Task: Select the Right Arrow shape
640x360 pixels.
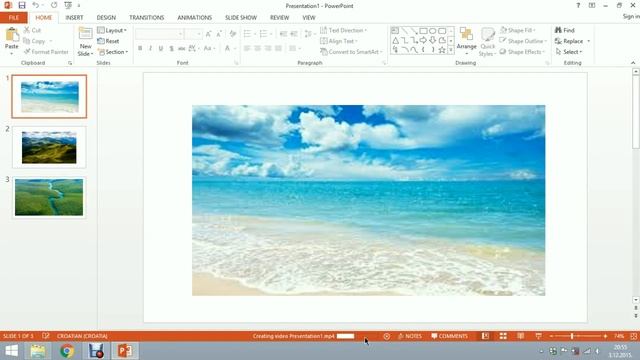Action: 423,40
